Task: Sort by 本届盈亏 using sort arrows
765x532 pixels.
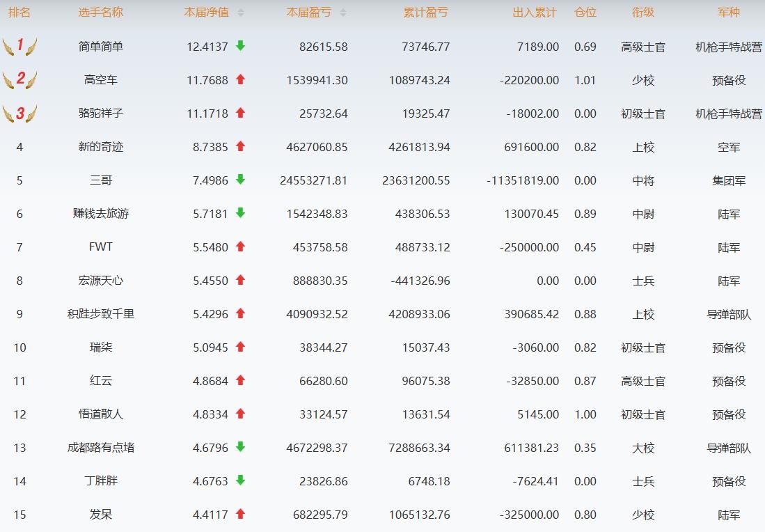Action: pos(342,13)
